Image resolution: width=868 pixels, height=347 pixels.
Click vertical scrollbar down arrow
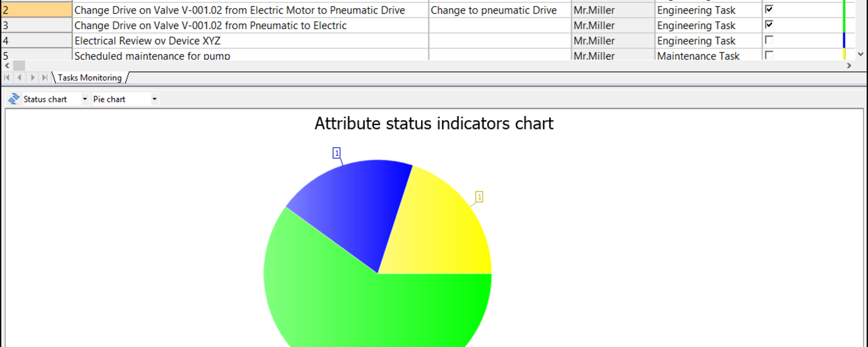[x=861, y=55]
